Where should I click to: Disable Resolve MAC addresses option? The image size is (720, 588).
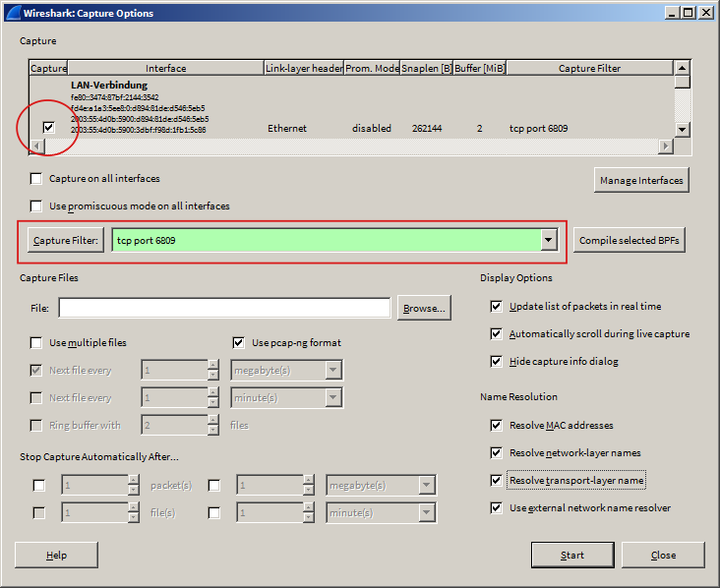496,426
